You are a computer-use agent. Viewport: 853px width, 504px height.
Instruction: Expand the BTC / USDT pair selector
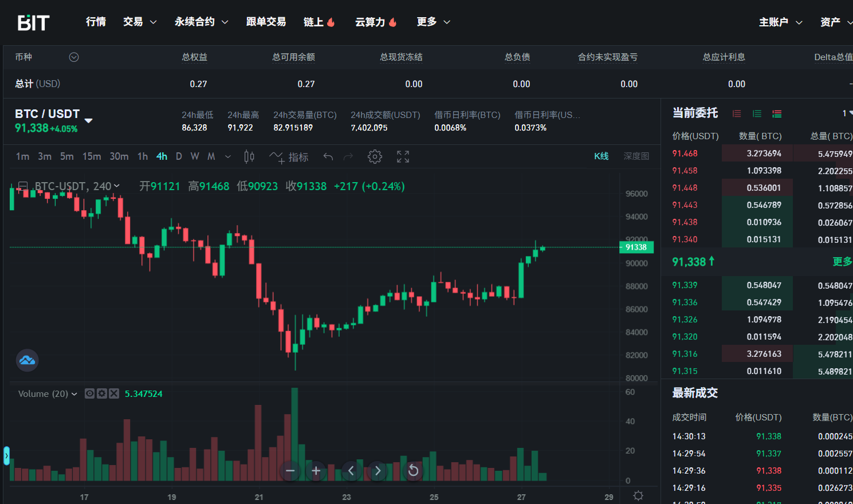coord(88,120)
